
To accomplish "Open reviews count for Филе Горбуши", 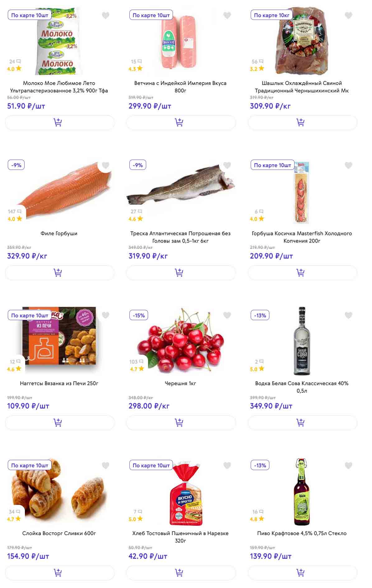I will [14, 212].
